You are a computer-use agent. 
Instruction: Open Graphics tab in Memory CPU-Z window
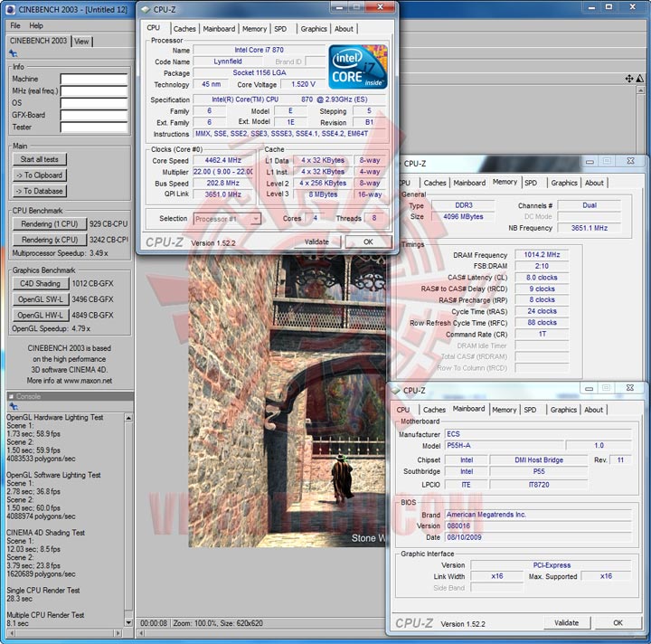(x=564, y=183)
